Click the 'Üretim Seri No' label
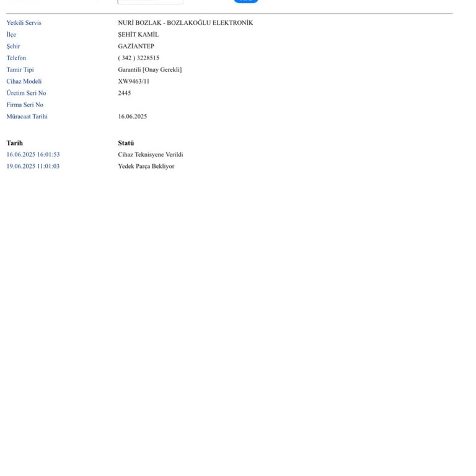 point(26,93)
